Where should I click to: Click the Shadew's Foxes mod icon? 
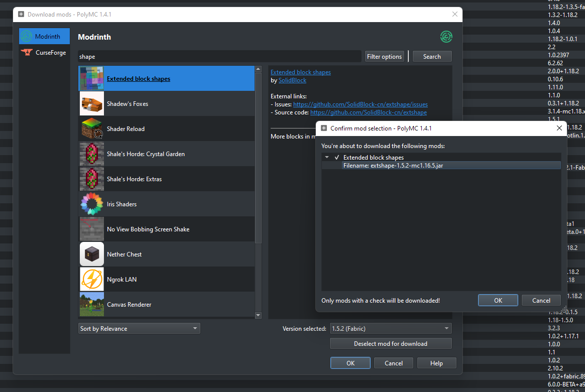click(x=91, y=103)
